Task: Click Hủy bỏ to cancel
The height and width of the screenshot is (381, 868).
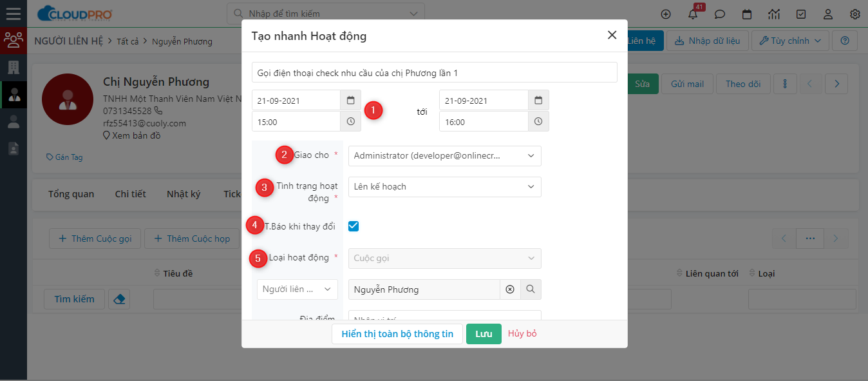Action: click(522, 334)
